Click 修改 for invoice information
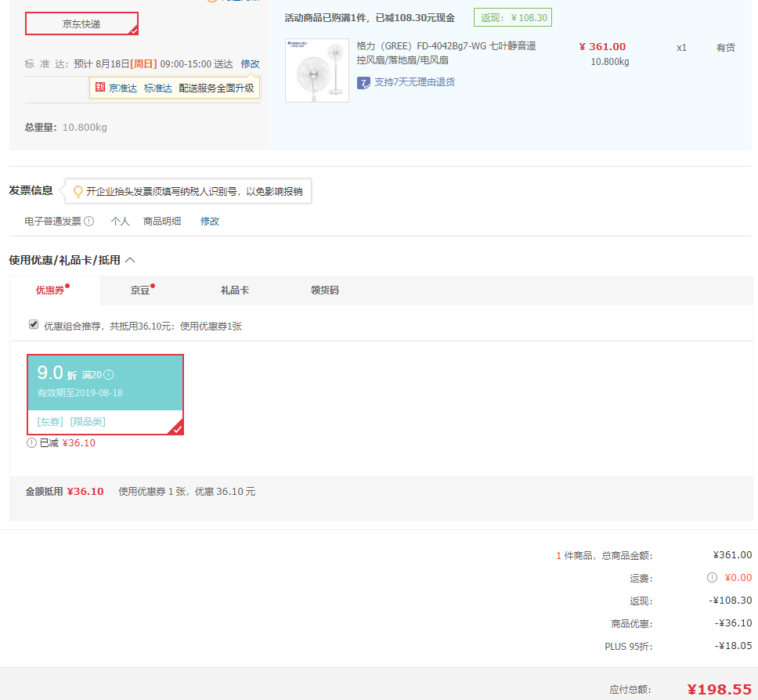 (210, 222)
